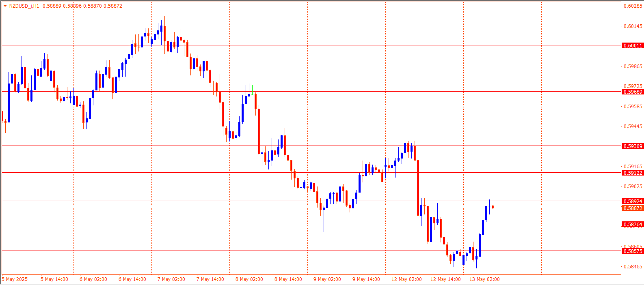Click the 8 May 14:00 time label

[288, 279]
